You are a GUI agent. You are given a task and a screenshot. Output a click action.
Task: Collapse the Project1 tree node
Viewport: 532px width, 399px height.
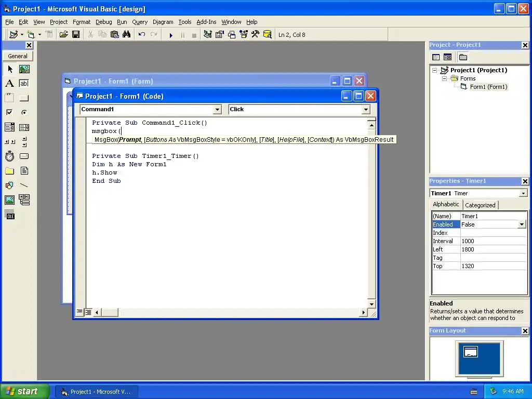pyautogui.click(x=435, y=70)
